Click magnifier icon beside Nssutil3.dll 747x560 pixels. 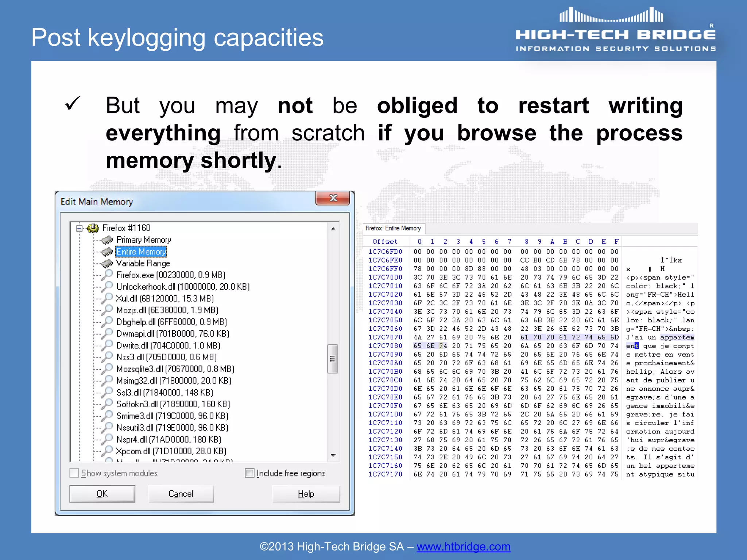tap(107, 427)
